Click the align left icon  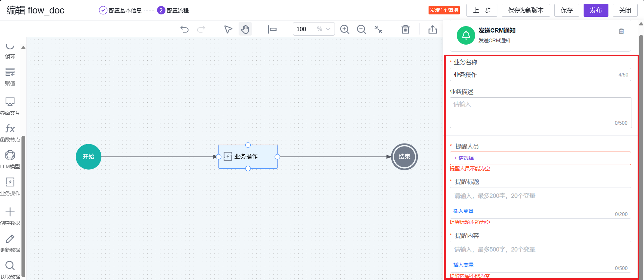(272, 30)
